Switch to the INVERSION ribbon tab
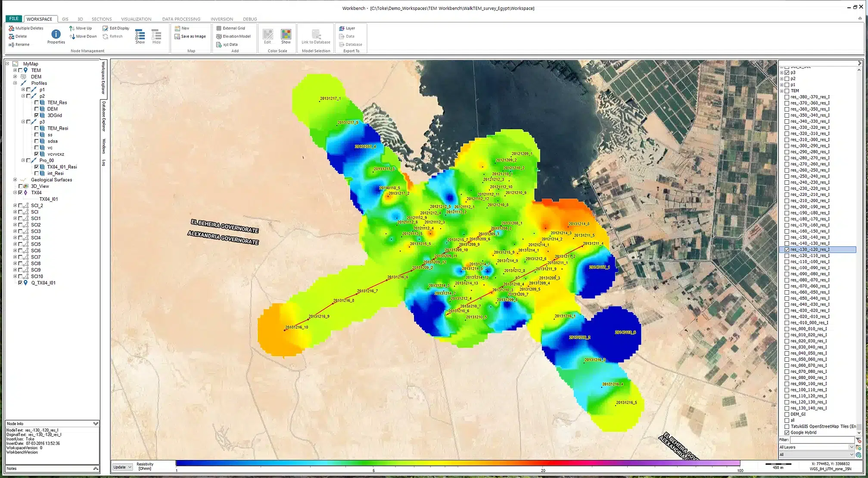Image resolution: width=868 pixels, height=478 pixels. pyautogui.click(x=222, y=19)
